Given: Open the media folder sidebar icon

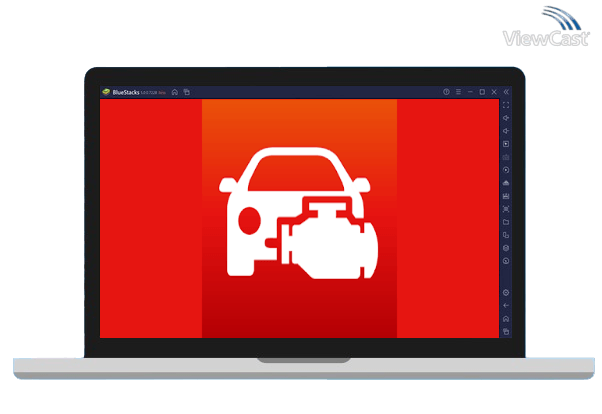Looking at the screenshot, I should [506, 222].
